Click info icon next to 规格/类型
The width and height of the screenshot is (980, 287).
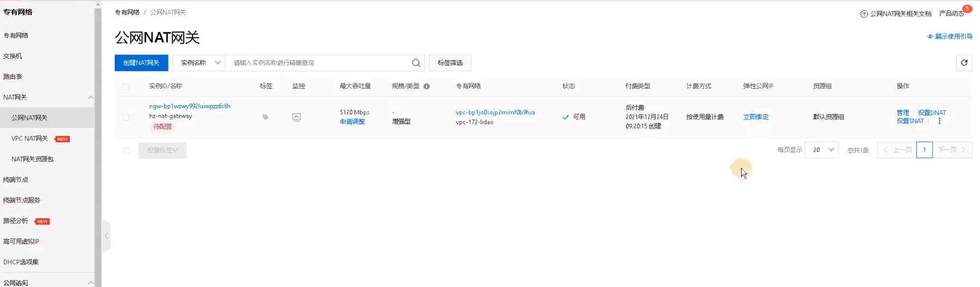click(426, 87)
